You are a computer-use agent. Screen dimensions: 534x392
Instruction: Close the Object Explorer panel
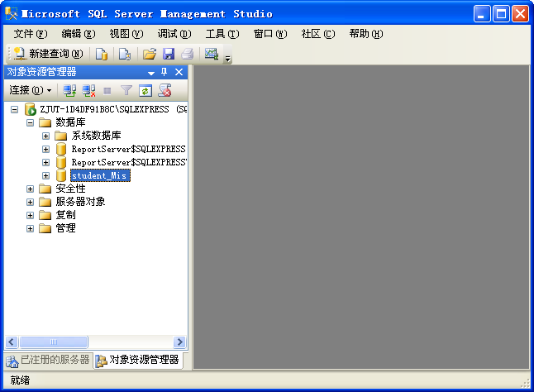tap(179, 72)
